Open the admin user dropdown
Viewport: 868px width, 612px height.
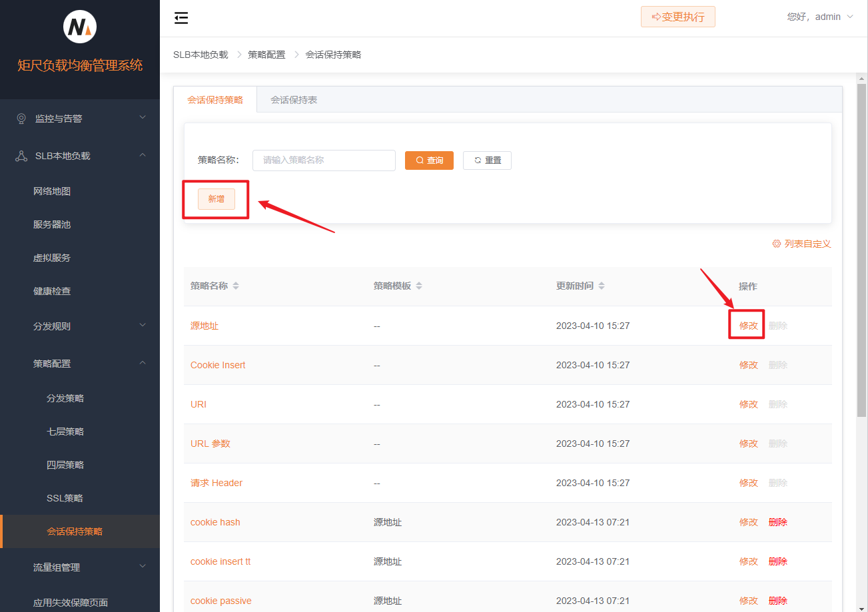tap(820, 17)
